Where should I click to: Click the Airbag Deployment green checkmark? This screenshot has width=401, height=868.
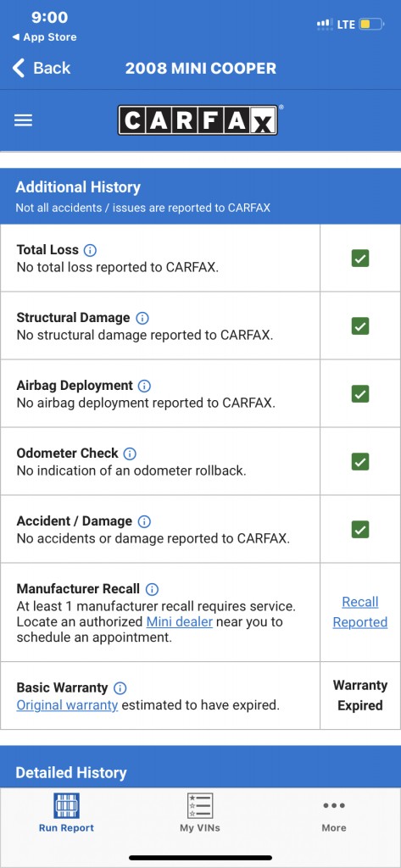360,393
